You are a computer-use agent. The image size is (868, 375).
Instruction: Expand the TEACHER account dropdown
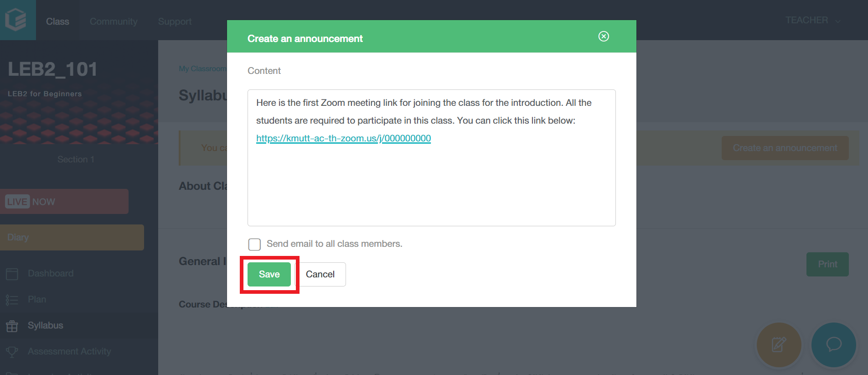813,21
